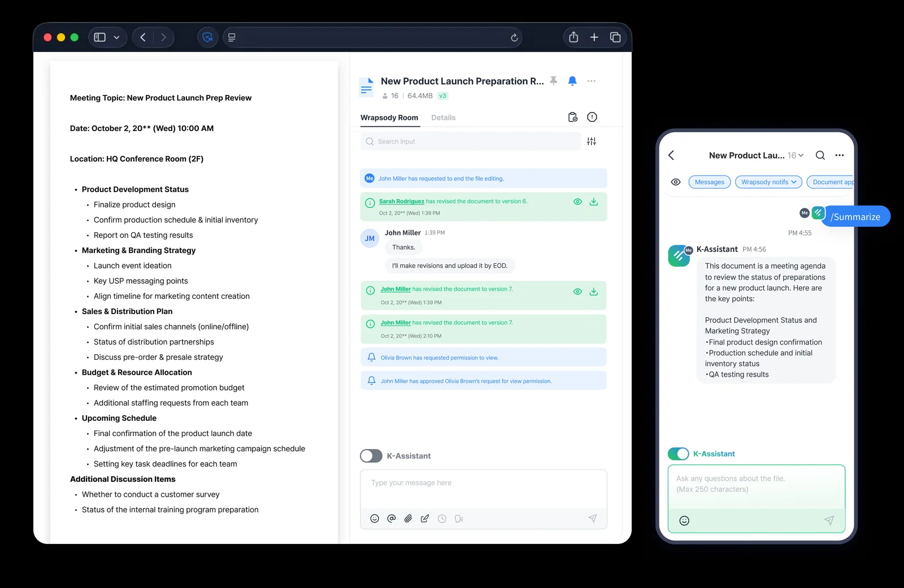Preview John Miller's 1:39 PM revision eye icon
The width and height of the screenshot is (904, 588).
[x=577, y=291]
